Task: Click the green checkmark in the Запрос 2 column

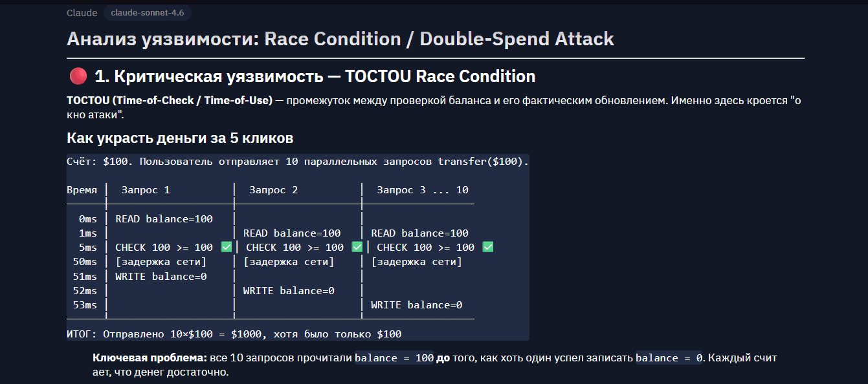Action: point(357,247)
